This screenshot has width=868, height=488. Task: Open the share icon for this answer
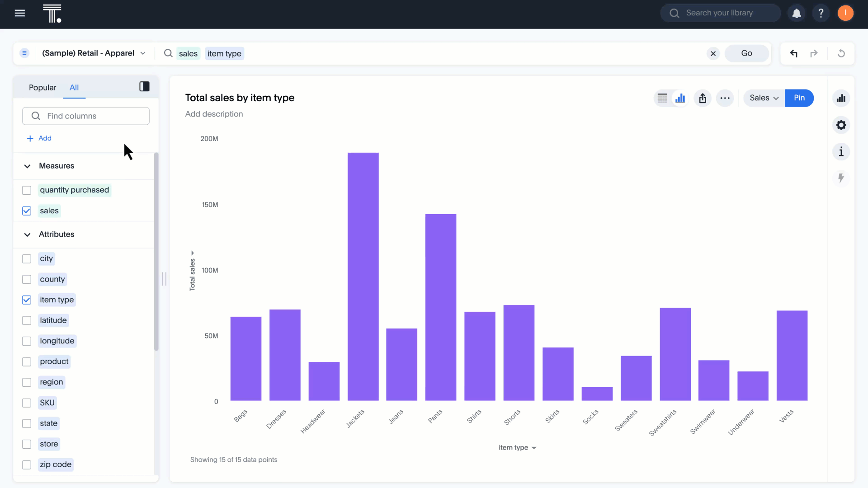tap(702, 98)
